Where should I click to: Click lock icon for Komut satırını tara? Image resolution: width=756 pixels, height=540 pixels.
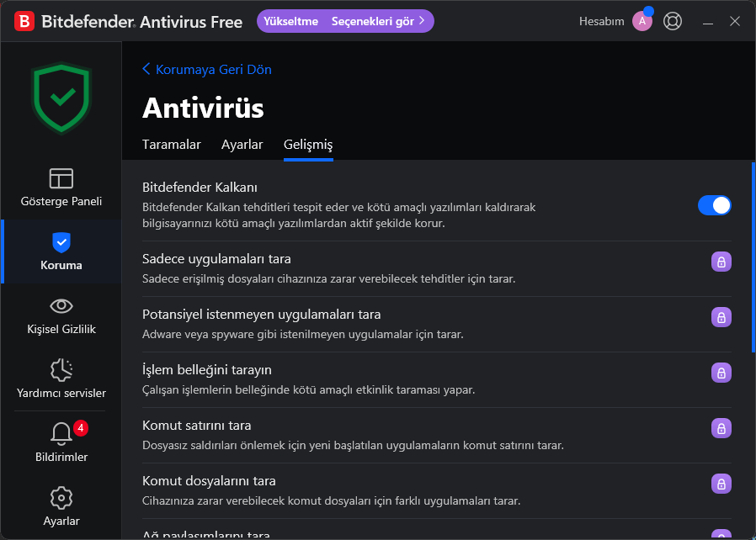721,428
